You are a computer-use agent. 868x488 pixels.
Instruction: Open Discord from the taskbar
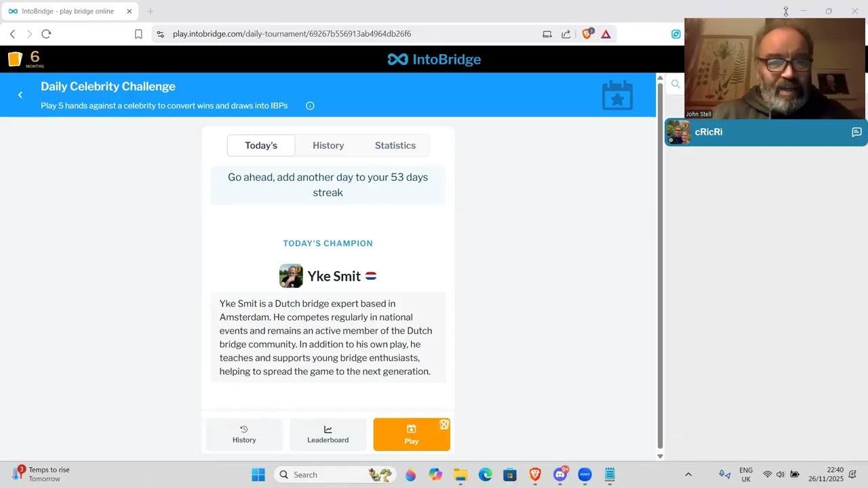[x=560, y=474]
